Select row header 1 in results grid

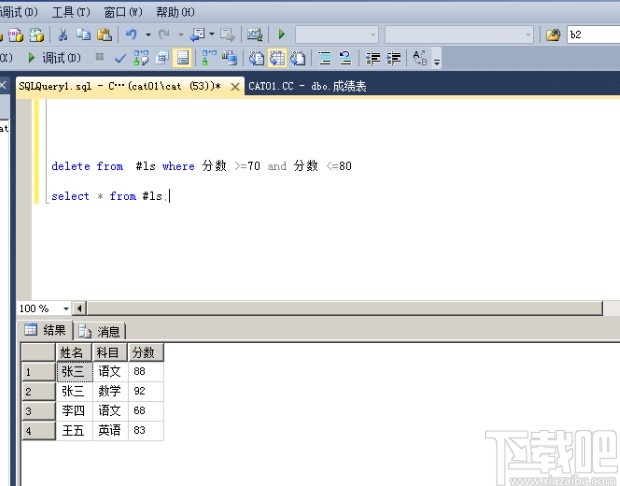[x=38, y=372]
